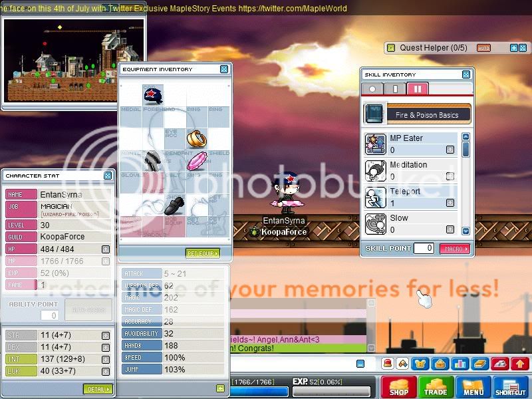Click the Teleport skill icon

coord(376,197)
